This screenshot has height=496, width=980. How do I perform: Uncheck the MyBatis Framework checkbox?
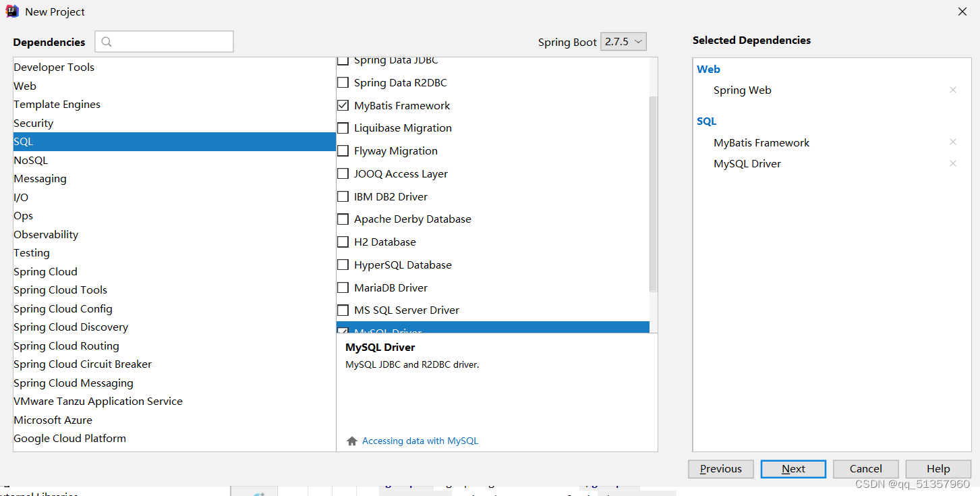[343, 105]
